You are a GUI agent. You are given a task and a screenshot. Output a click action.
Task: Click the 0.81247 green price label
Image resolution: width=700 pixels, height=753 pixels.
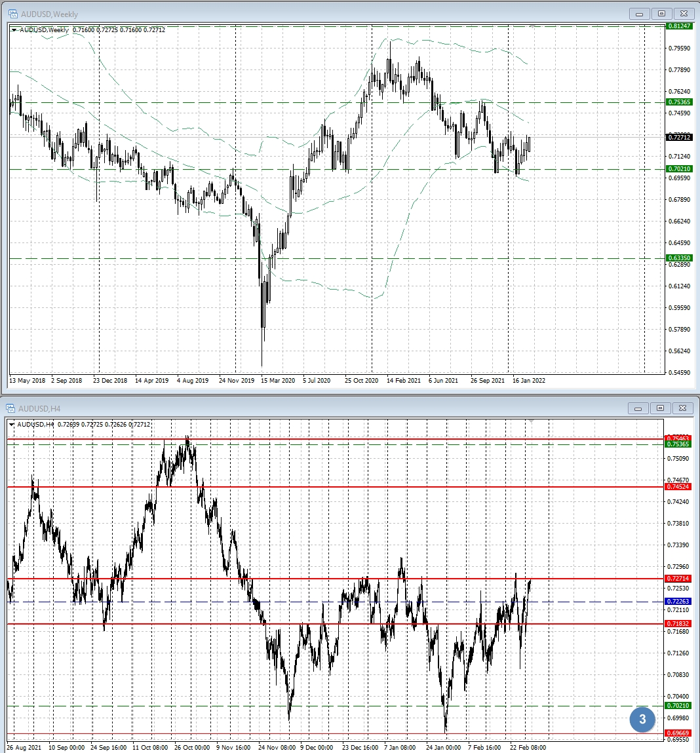click(x=678, y=26)
